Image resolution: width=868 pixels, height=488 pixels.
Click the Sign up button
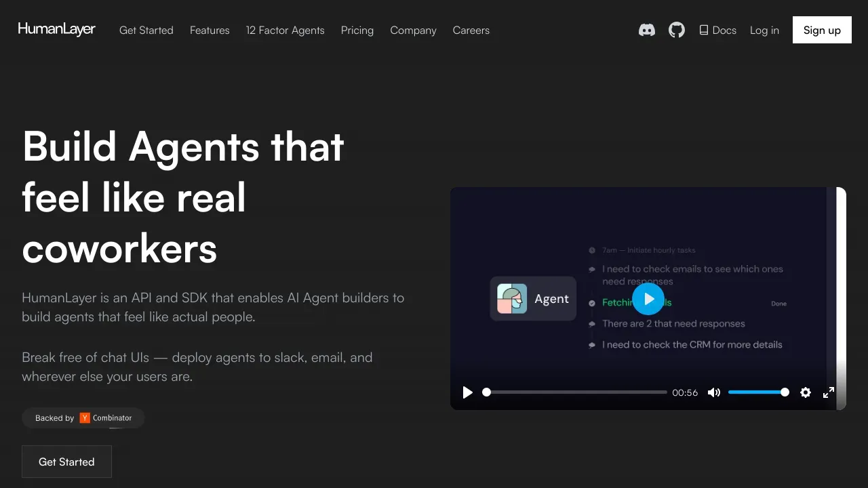coord(822,30)
